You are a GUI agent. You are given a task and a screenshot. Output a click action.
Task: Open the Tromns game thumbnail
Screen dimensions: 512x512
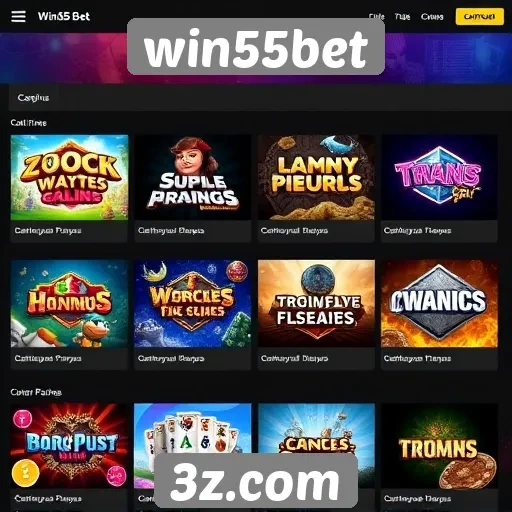tap(439, 446)
